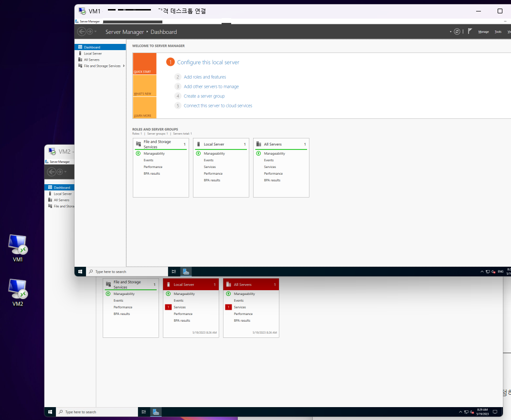This screenshot has width=511, height=420.
Task: Click the Start button in VM1 taskbar
Action: tap(80, 272)
